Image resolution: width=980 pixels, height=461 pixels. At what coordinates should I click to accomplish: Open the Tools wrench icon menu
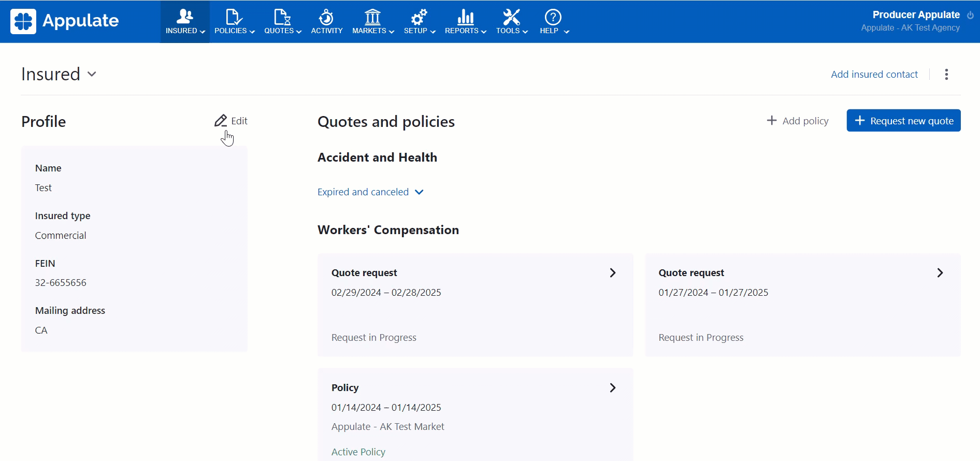pyautogui.click(x=511, y=17)
